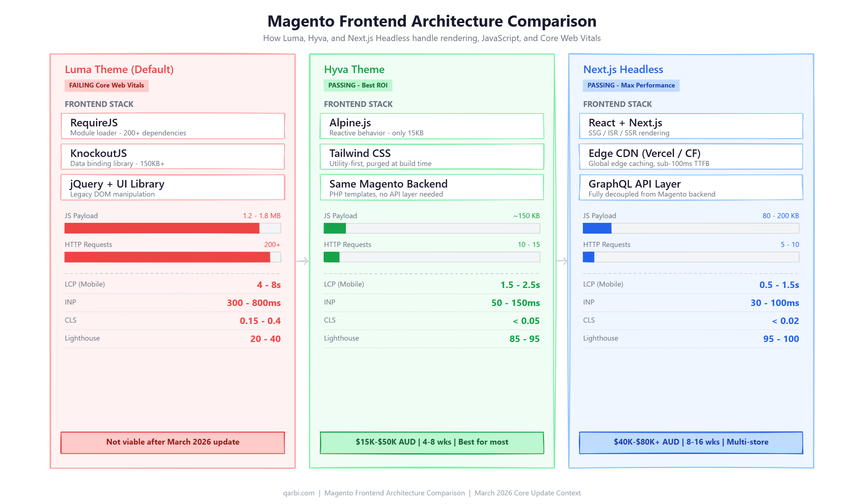Click FRONTEND STACK label in Hyva column
864x504 pixels.
click(x=358, y=104)
